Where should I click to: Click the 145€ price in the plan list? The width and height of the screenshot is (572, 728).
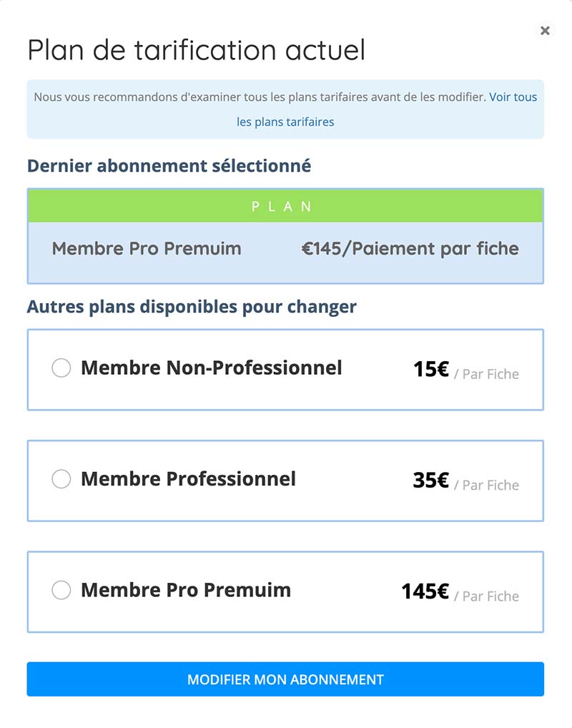click(x=425, y=592)
